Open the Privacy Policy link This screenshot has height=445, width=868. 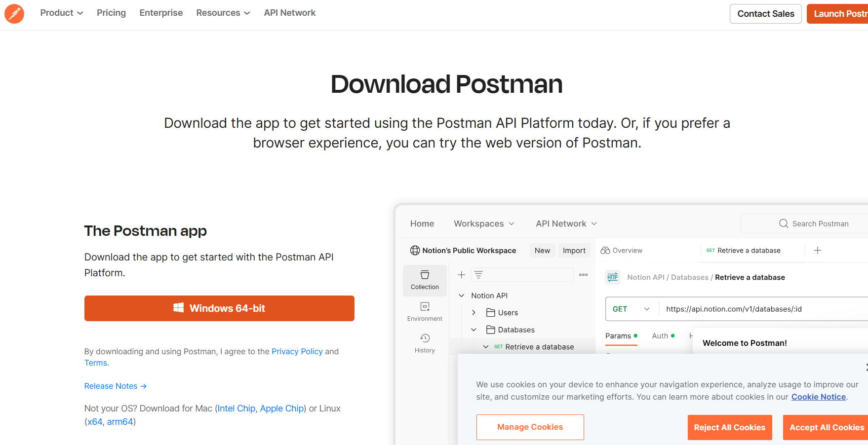pyautogui.click(x=297, y=351)
